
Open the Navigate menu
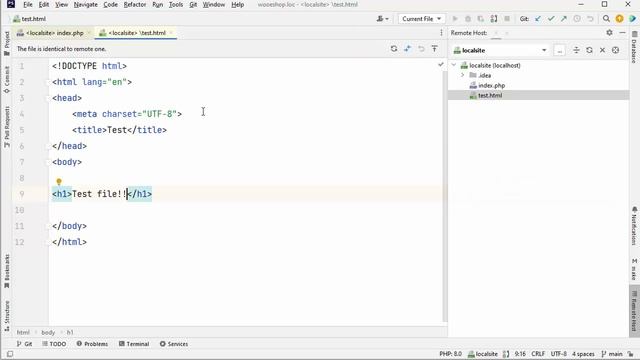click(x=85, y=4)
